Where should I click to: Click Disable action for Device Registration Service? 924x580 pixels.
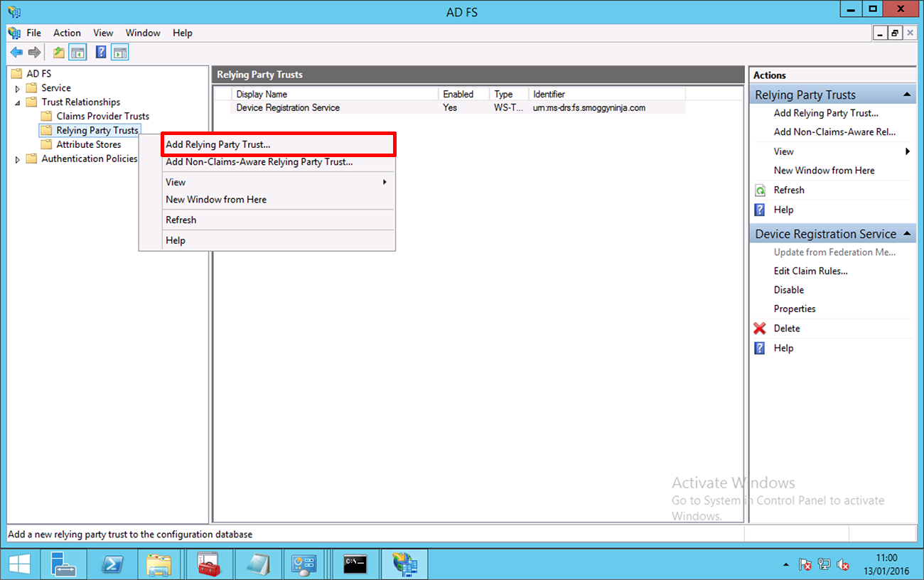pyautogui.click(x=789, y=290)
